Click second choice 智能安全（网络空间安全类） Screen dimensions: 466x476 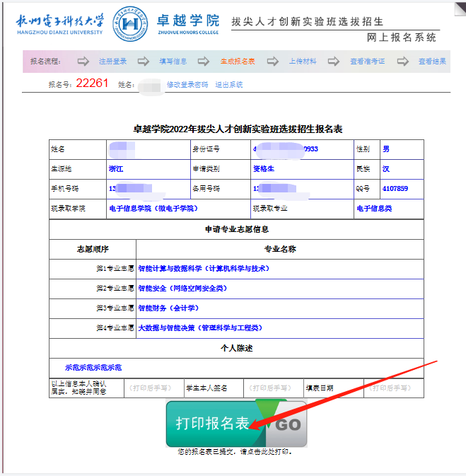coord(182,289)
